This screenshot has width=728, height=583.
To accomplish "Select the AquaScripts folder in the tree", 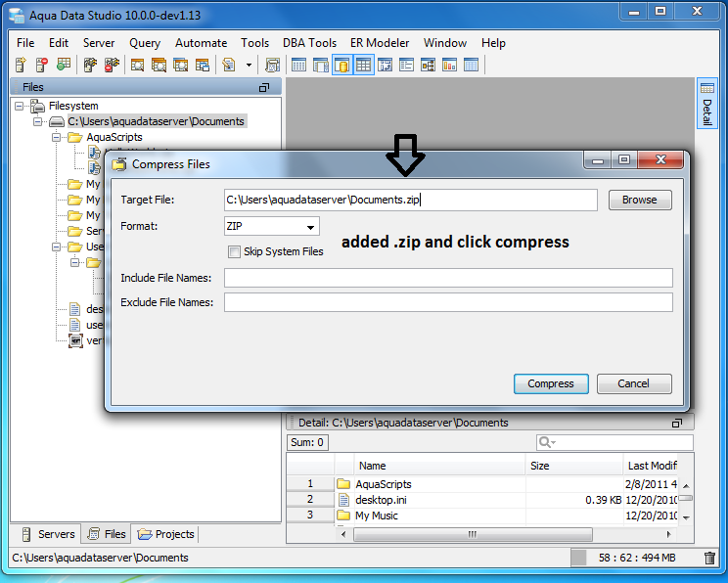I will pyautogui.click(x=114, y=137).
